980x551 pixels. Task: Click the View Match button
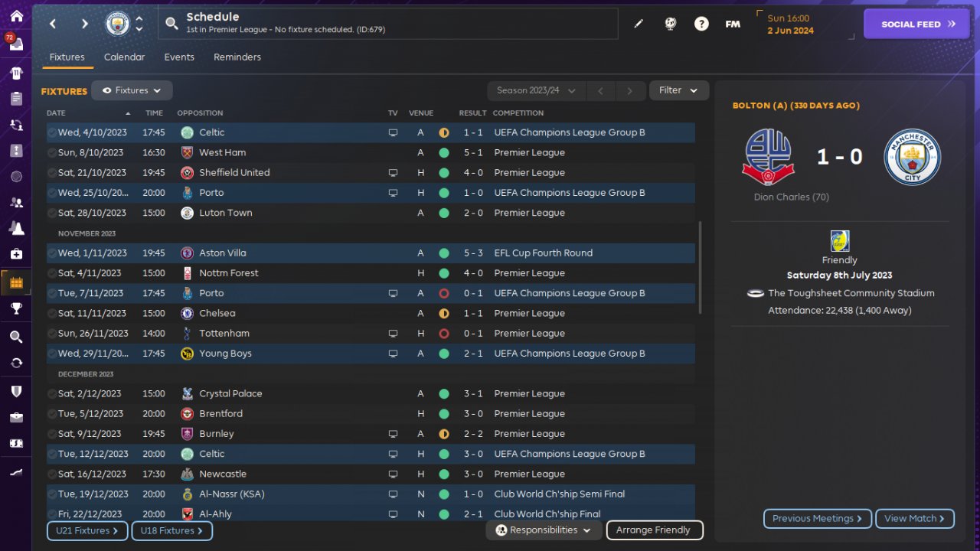[x=915, y=519]
